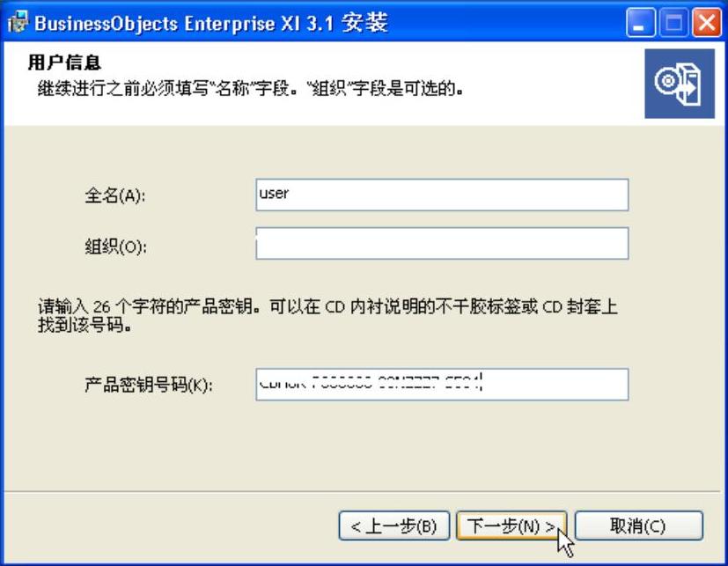Image resolution: width=728 pixels, height=566 pixels.
Task: Click the CD and server setup icon
Action: [680, 84]
